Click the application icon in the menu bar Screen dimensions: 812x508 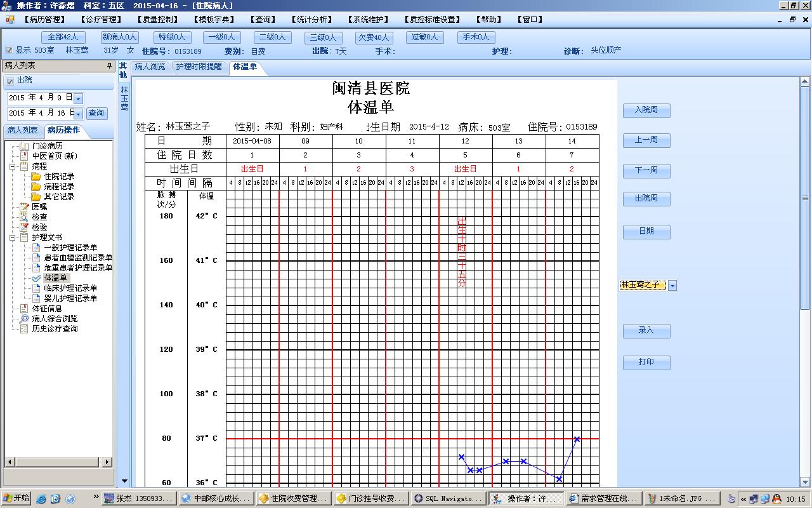coord(10,20)
